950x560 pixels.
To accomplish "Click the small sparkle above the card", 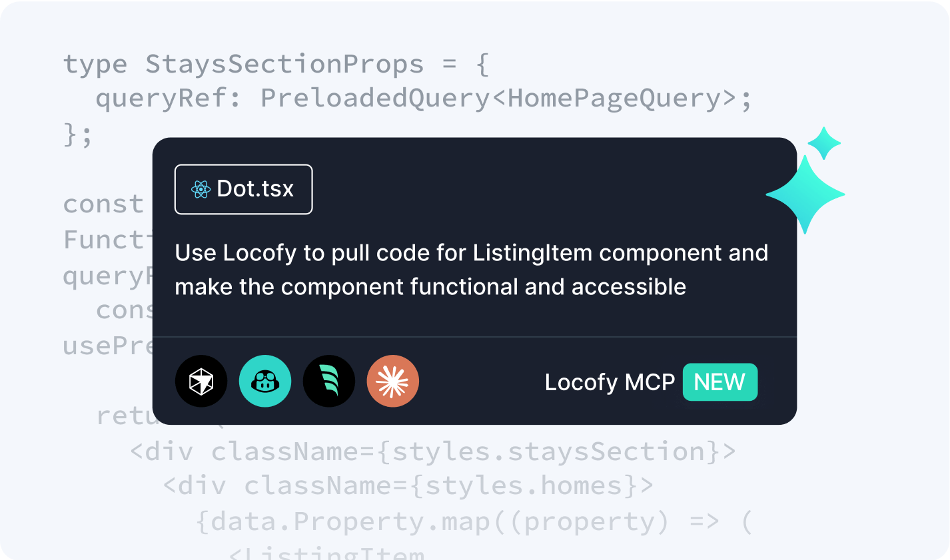I will 824,142.
